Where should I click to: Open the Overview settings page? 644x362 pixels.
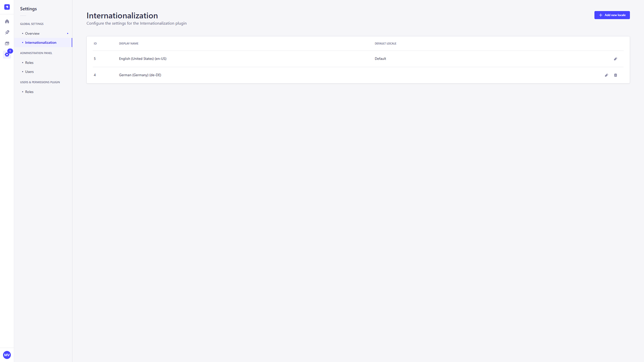click(x=32, y=34)
